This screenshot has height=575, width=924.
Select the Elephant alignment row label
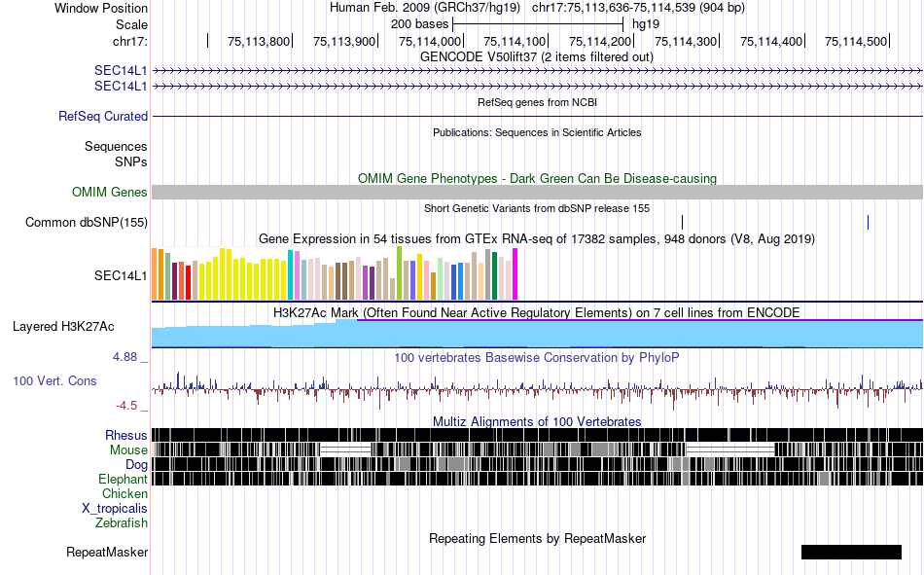tap(123, 479)
